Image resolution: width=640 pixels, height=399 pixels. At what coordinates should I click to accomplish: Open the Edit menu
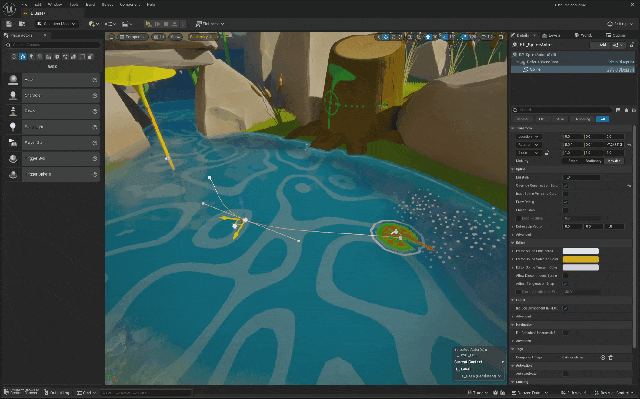pos(38,4)
